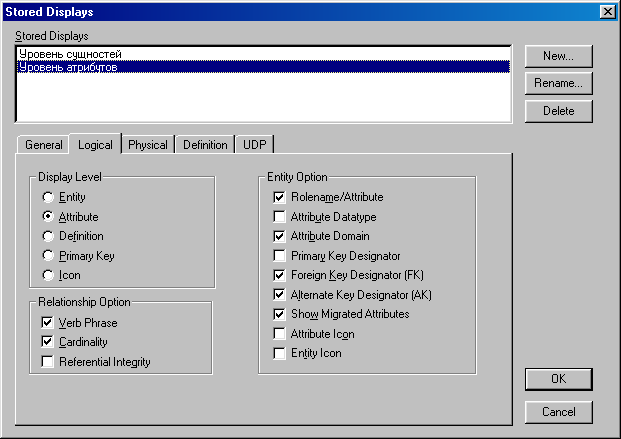
Task: Switch to the Physical tab
Action: coord(148,145)
